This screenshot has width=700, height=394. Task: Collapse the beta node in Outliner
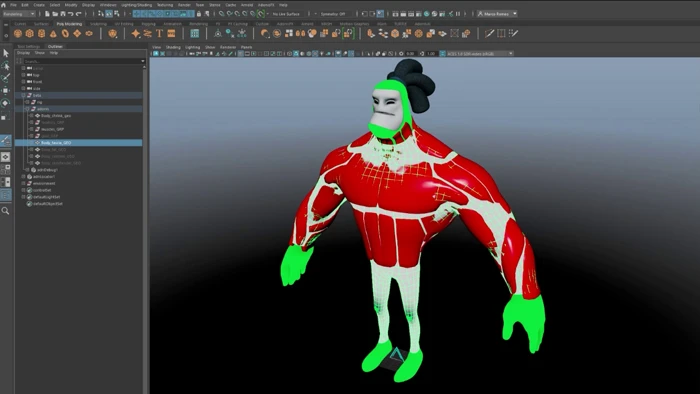pyautogui.click(x=24, y=95)
